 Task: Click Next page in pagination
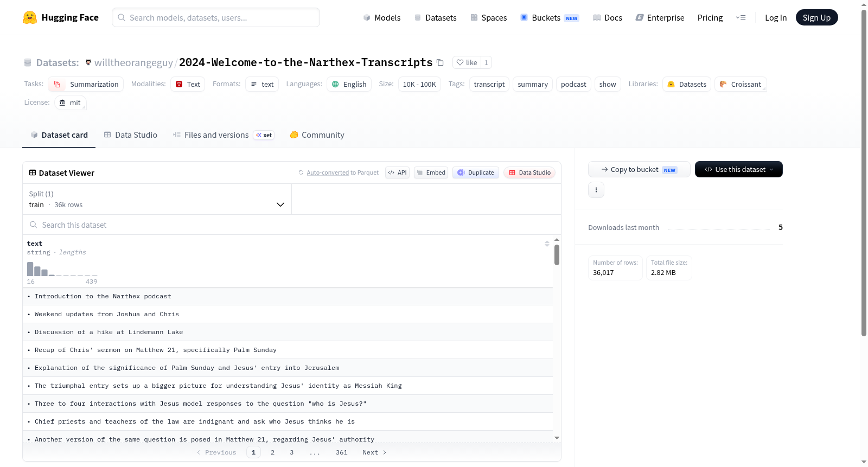click(x=374, y=452)
